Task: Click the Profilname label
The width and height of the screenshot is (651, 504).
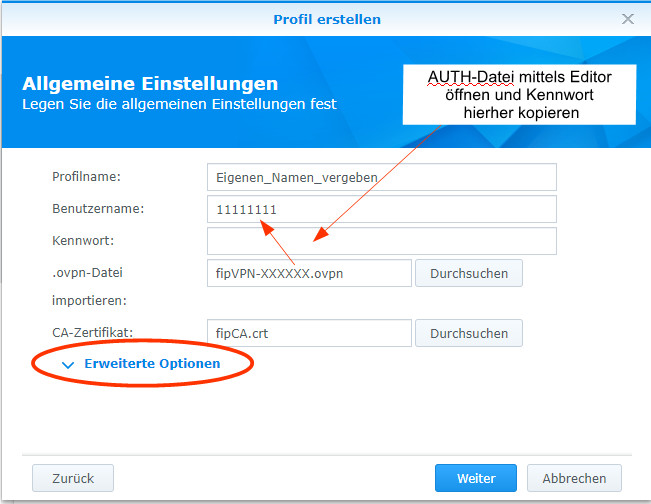Action: point(86,177)
